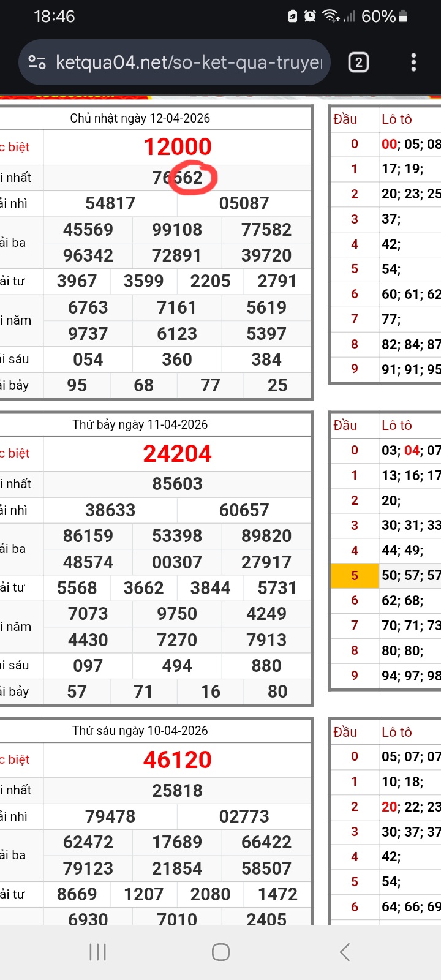Tap the circled first prize number 76662

[177, 178]
